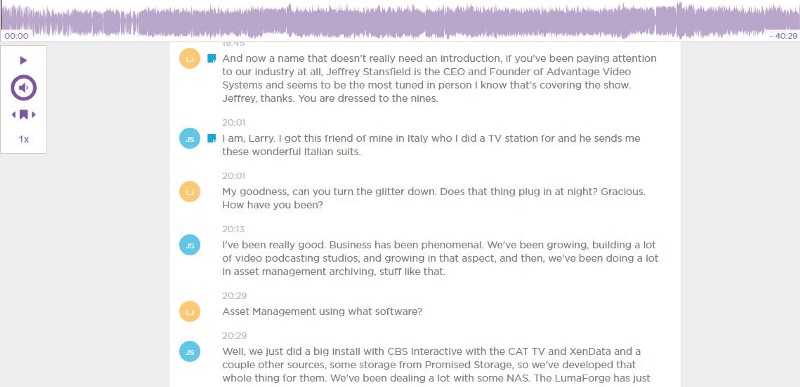Click the 00:00 elapsed time label
Image resolution: width=800 pixels, height=387 pixels.
pyautogui.click(x=16, y=36)
